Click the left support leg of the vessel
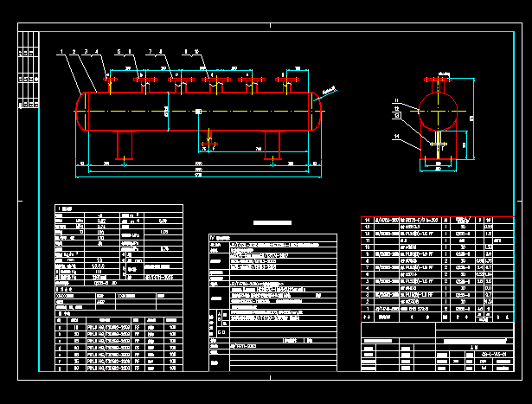 [124, 144]
